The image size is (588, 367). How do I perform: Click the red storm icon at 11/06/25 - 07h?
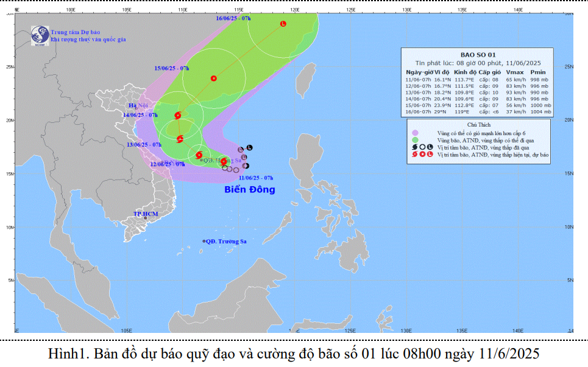[224, 161]
